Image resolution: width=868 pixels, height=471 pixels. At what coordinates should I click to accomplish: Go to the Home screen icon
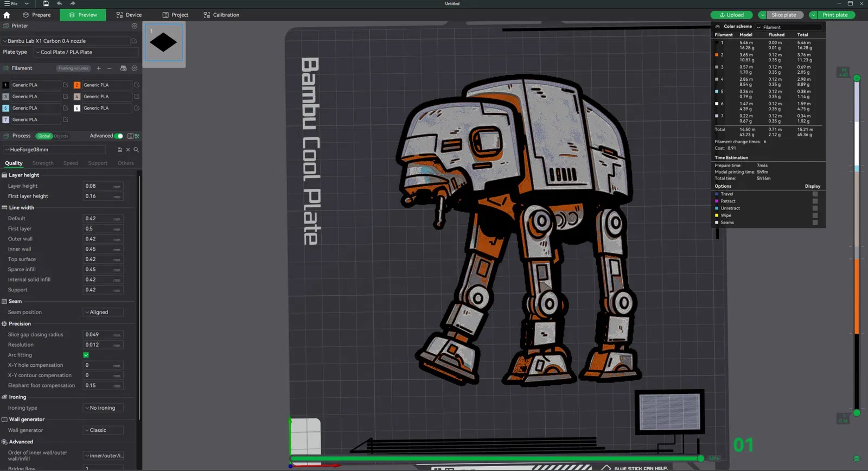[x=7, y=15]
